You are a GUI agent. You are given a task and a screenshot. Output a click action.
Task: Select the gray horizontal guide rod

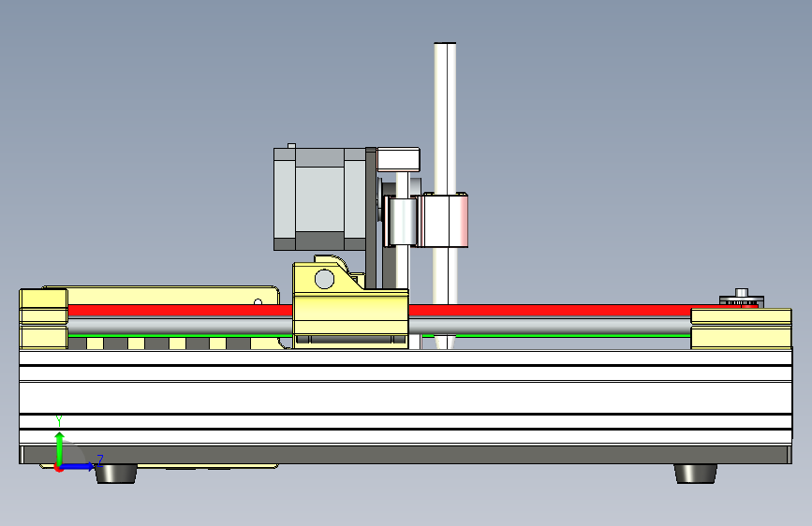549,326
